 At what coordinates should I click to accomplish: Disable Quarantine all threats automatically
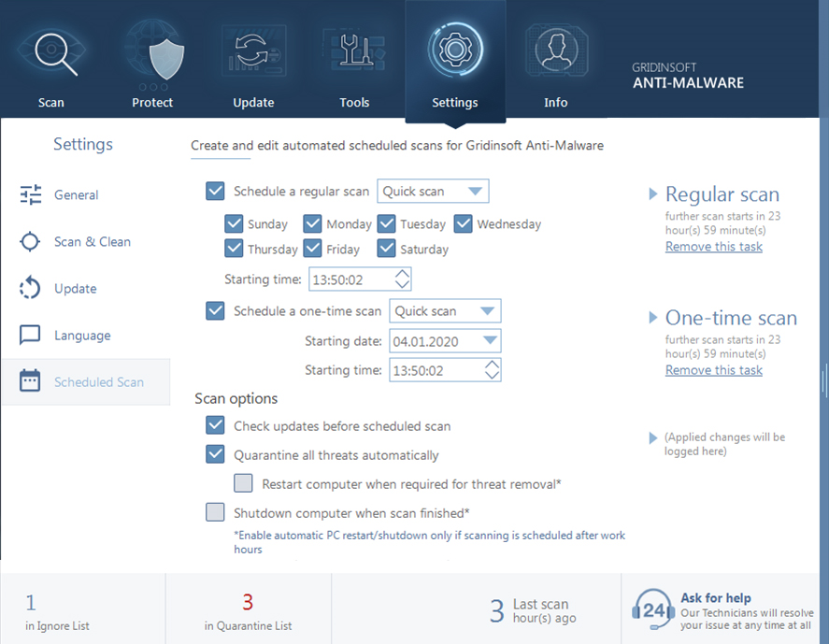coord(215,454)
